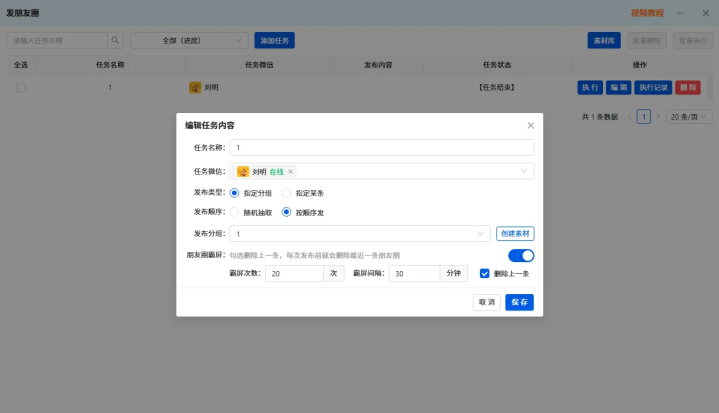Open the 任务微信 dropdown arrow
The image size is (719, 413).
pyautogui.click(x=524, y=171)
